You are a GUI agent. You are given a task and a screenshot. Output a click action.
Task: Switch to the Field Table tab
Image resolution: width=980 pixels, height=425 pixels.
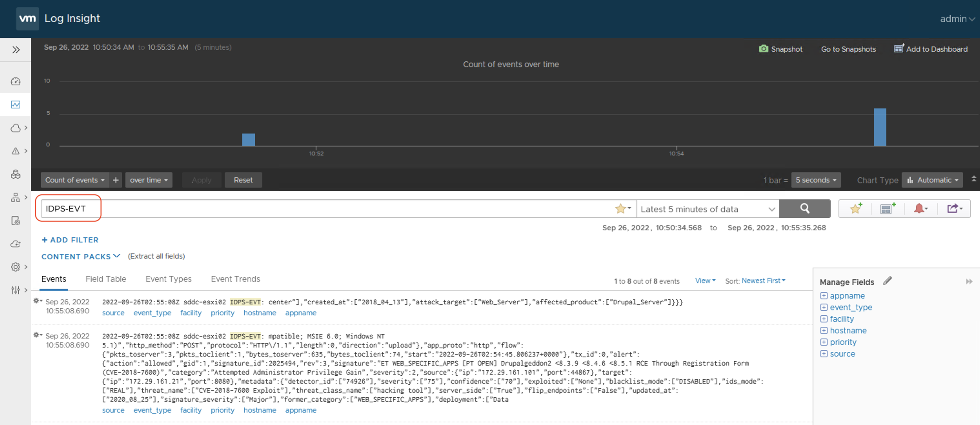(x=106, y=279)
